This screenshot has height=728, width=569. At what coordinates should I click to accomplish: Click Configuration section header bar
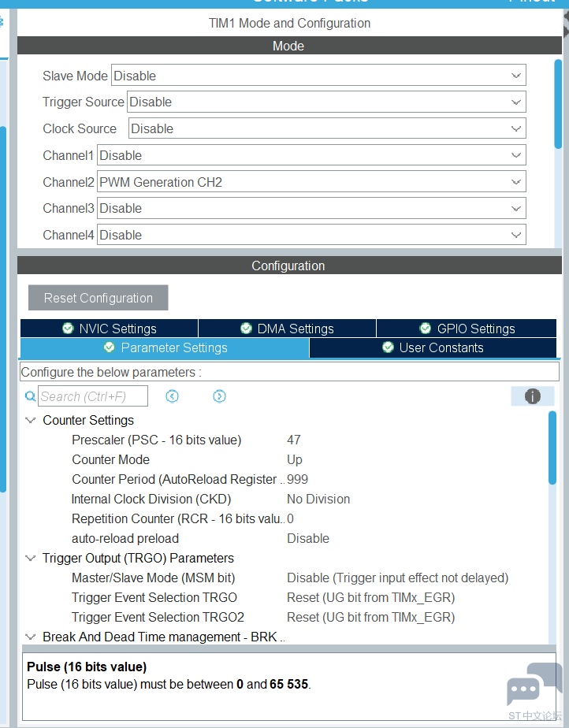pos(289,266)
